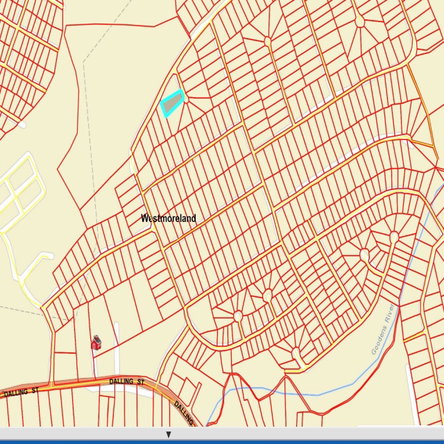Screen dimensions: 444x444
Task: Click the DALLING ST label in the road's middle
Action: 127,381
